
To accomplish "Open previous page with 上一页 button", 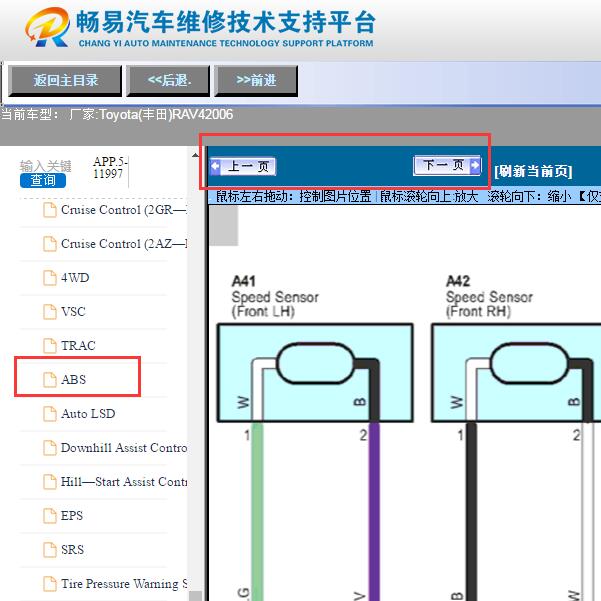I will click(243, 166).
